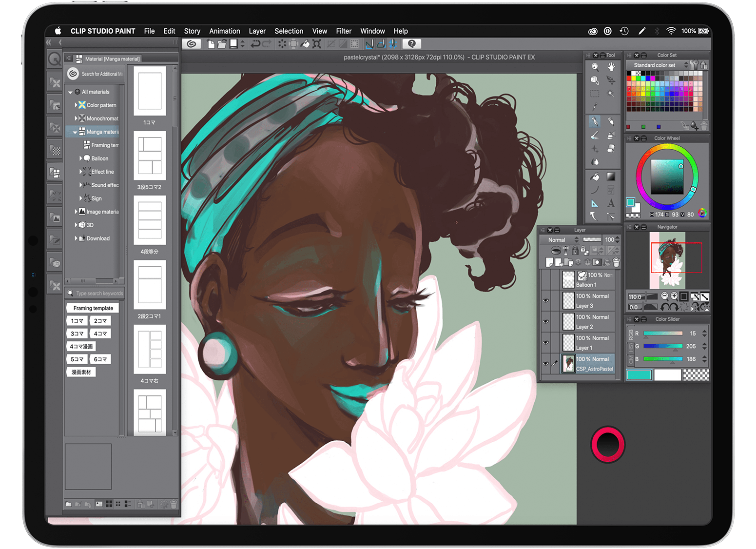Expand the Monochromatic pattern folder
The height and width of the screenshot is (549, 756).
pyautogui.click(x=76, y=118)
